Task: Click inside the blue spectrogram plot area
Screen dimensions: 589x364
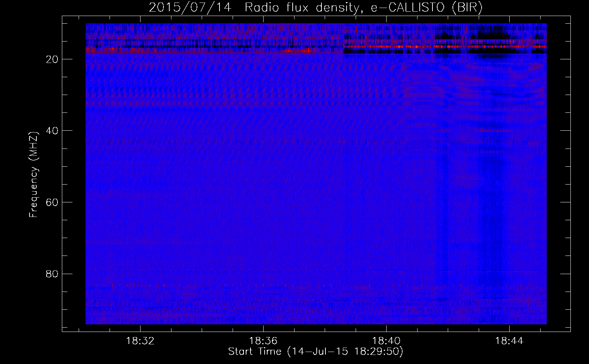Action: tap(316, 174)
